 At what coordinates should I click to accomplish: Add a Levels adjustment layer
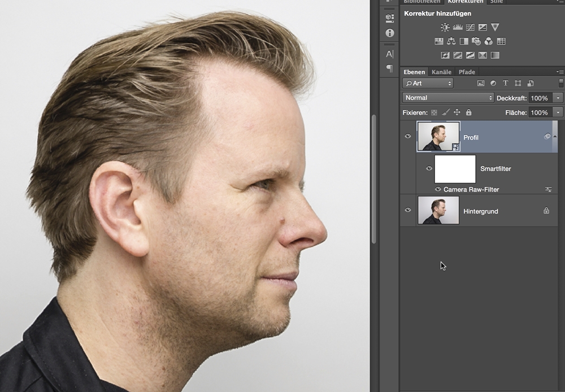[x=458, y=27]
